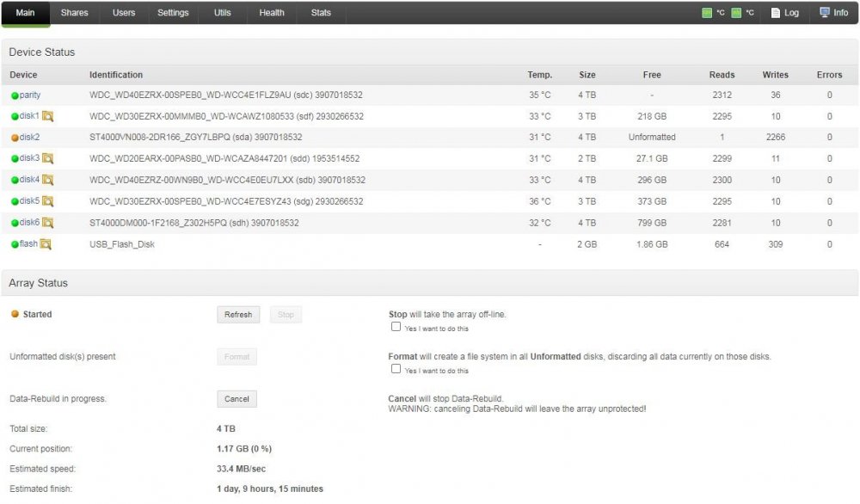Click the parity green status indicator
Viewport: 860px width, 504px height.
15,95
